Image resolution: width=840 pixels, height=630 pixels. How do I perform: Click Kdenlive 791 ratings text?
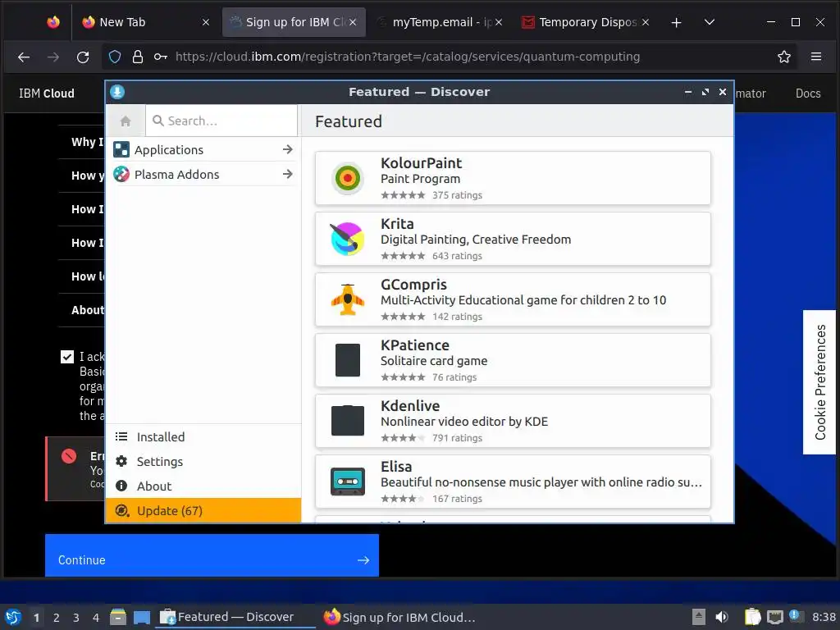pyautogui.click(x=457, y=438)
